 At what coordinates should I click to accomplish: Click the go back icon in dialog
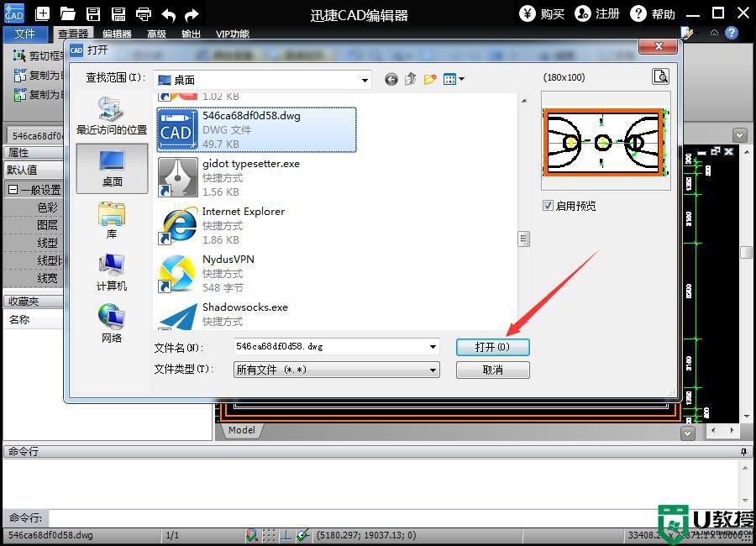point(391,79)
